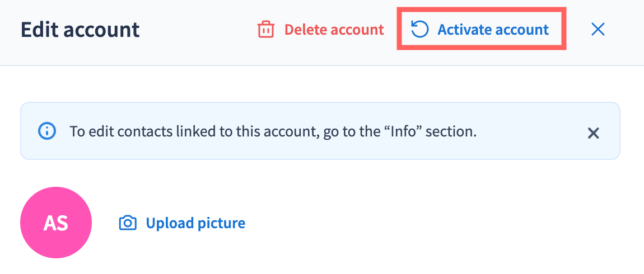Click the banner message about linked contacts
This screenshot has height=274, width=644.
tap(273, 131)
